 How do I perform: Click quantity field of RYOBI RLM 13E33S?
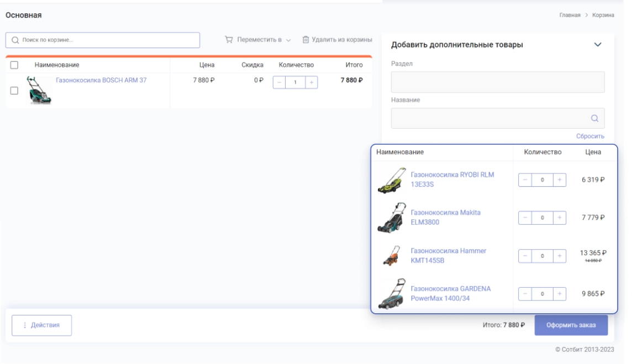pos(542,180)
